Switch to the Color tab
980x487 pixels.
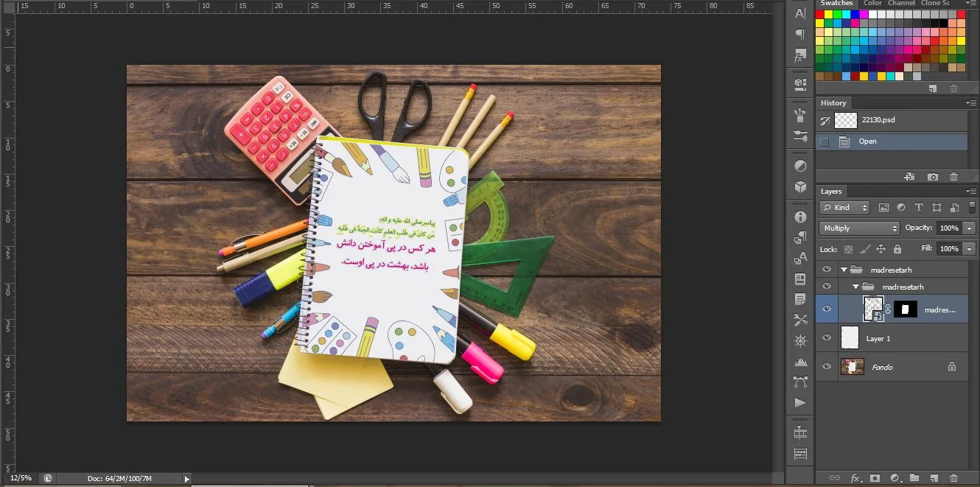click(873, 3)
